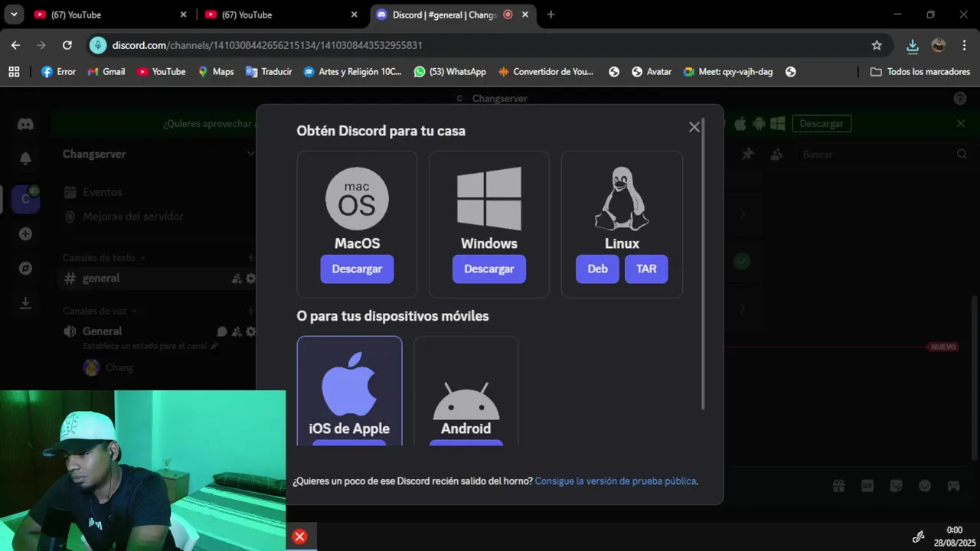Screen dimensions: 980x551
Task: Open the notifications bell in sidebar
Action: (x=25, y=158)
